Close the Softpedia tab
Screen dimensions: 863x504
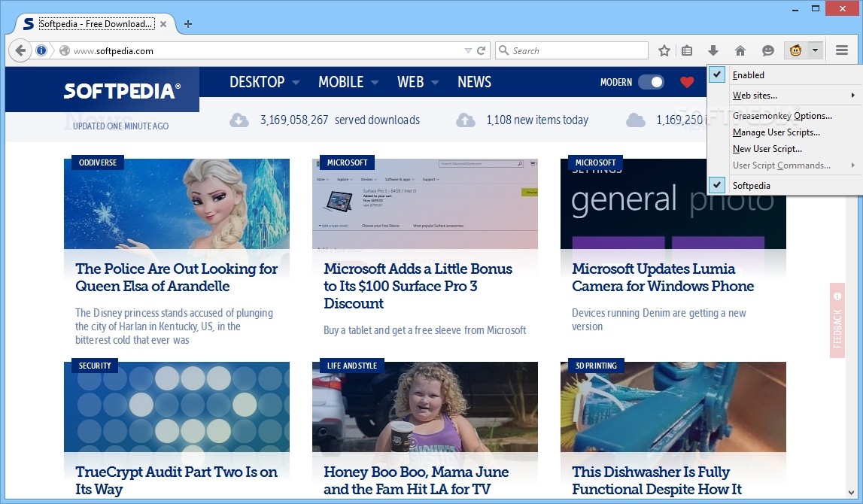tap(163, 24)
